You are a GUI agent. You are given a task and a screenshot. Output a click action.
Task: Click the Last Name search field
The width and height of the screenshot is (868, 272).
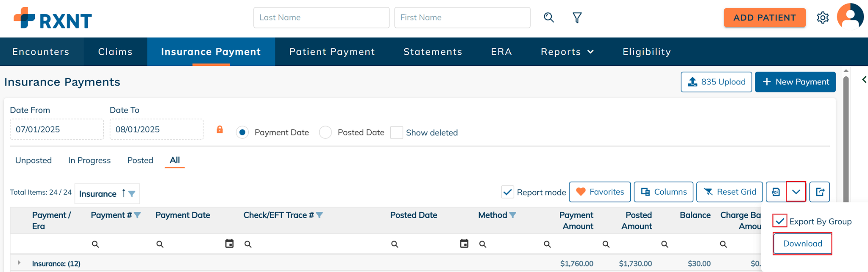tap(321, 17)
